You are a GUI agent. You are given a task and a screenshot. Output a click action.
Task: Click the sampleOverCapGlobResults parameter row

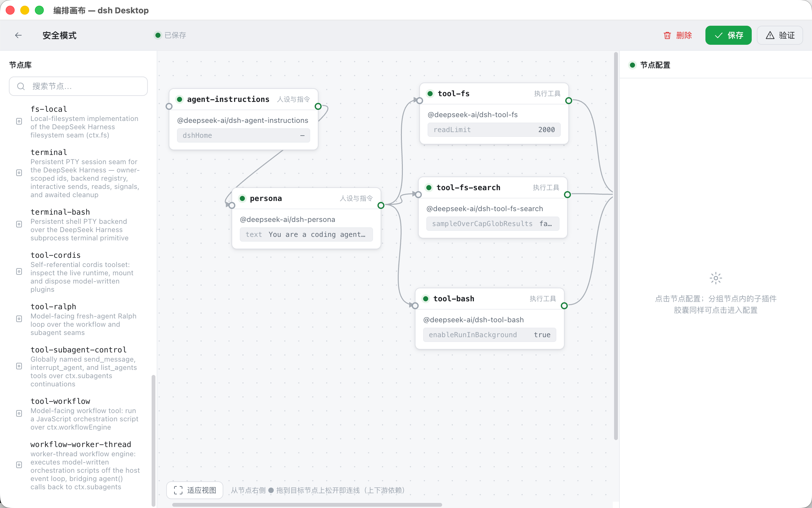(x=493, y=224)
